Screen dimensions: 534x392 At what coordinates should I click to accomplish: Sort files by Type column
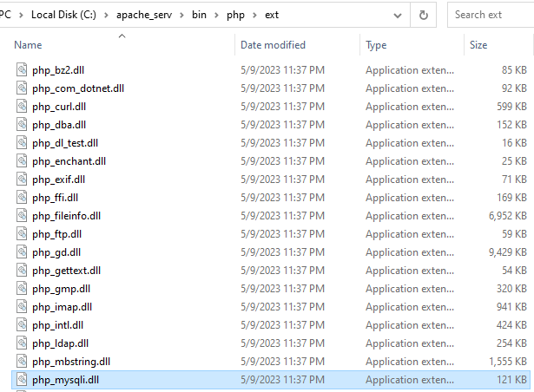pos(376,45)
